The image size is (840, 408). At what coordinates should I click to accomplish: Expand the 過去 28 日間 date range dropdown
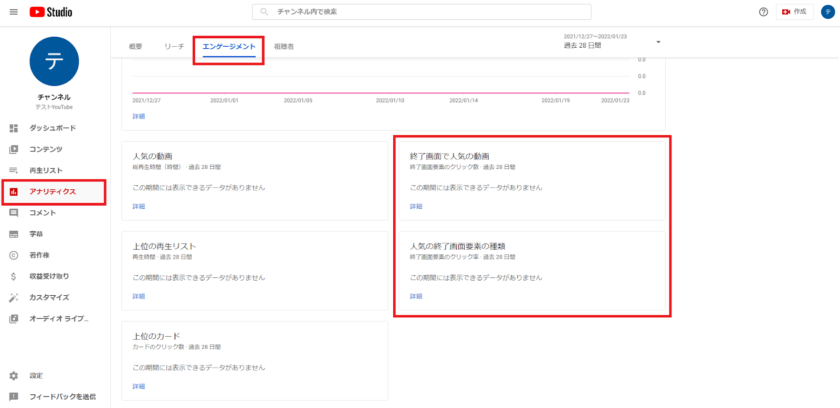pyautogui.click(x=658, y=42)
